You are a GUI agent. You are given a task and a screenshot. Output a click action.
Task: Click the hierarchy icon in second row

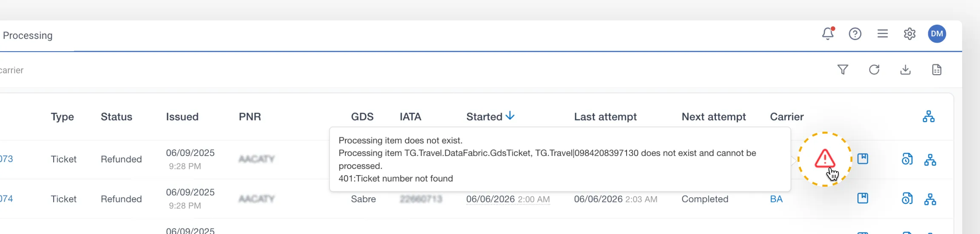click(930, 199)
